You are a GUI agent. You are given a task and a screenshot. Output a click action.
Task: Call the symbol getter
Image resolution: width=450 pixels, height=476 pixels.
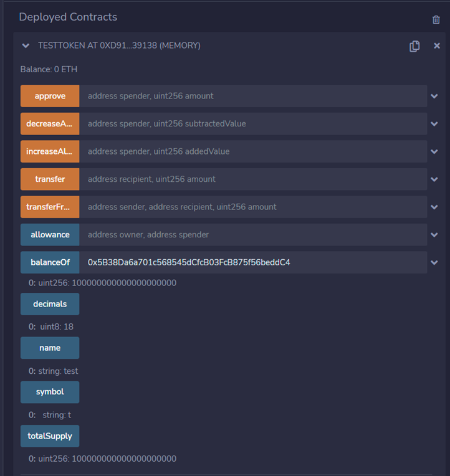[x=50, y=392]
